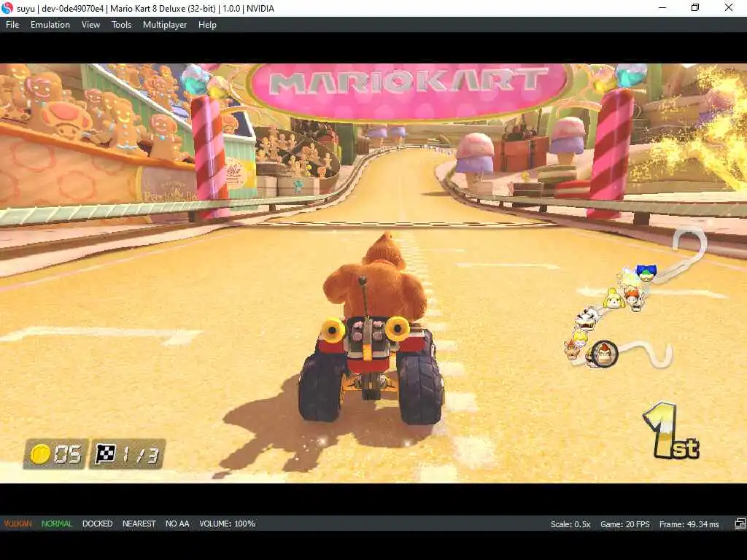Change the NEAREST scaling filter setting
Image resolution: width=747 pixels, height=560 pixels.
click(x=139, y=524)
